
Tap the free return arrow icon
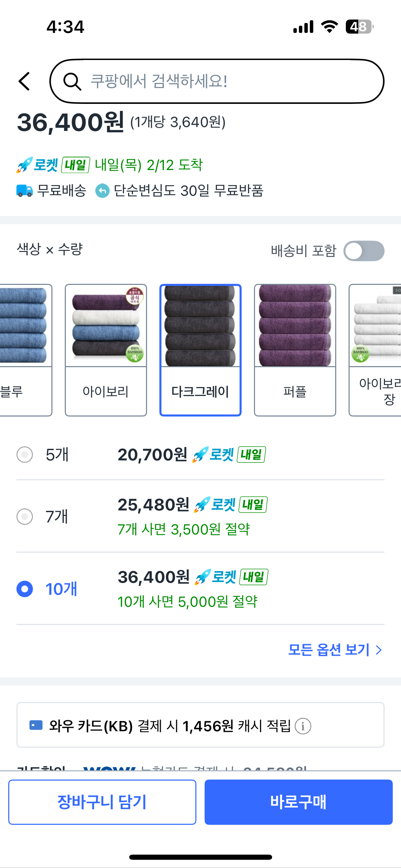tap(102, 191)
